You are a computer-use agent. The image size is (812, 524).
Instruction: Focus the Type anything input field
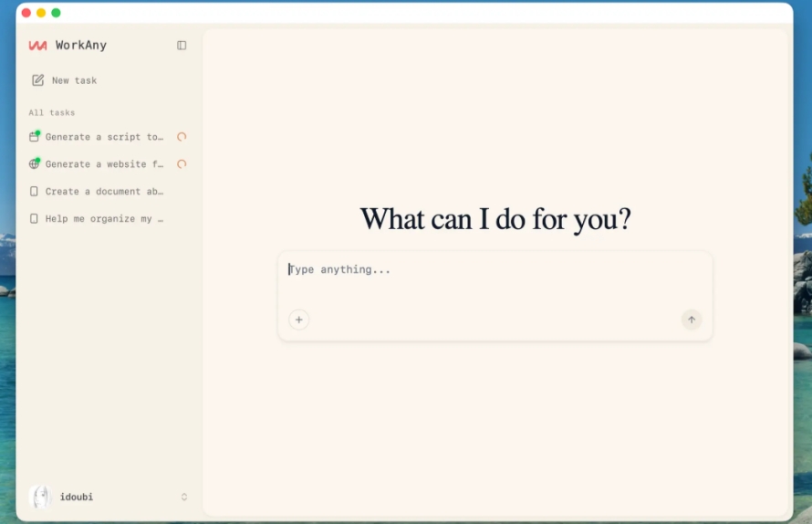point(494,280)
